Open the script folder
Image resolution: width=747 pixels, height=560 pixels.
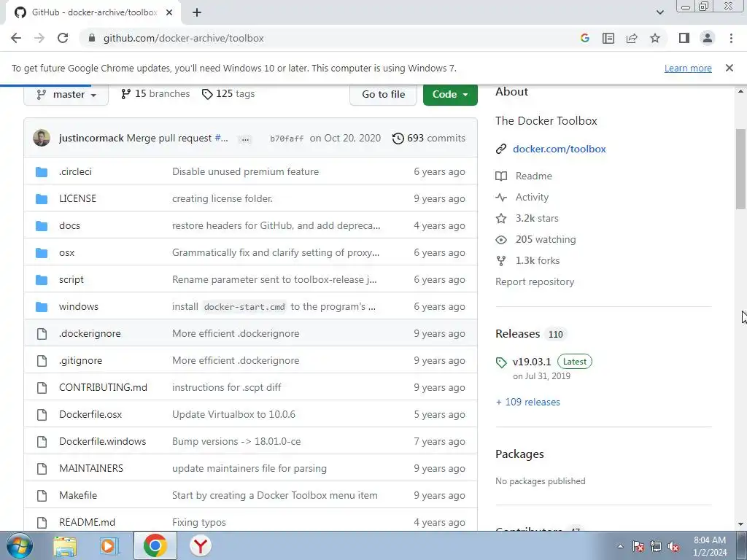pyautogui.click(x=71, y=279)
